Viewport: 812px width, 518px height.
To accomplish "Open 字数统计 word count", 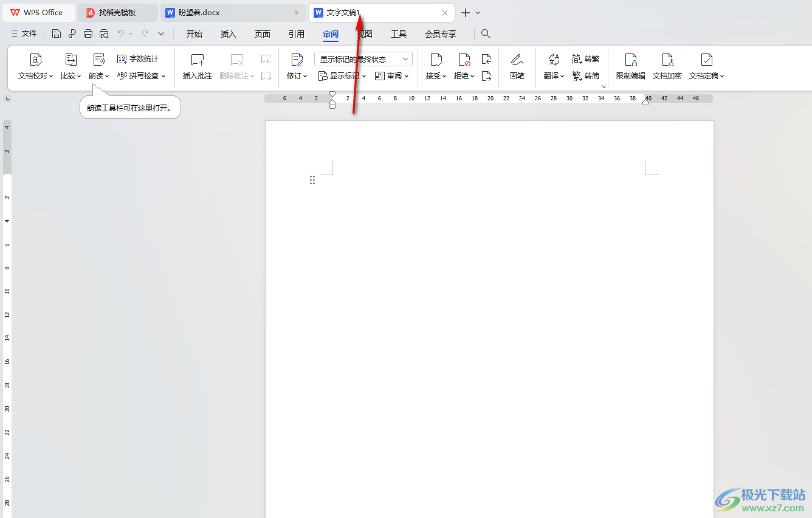I will [138, 59].
